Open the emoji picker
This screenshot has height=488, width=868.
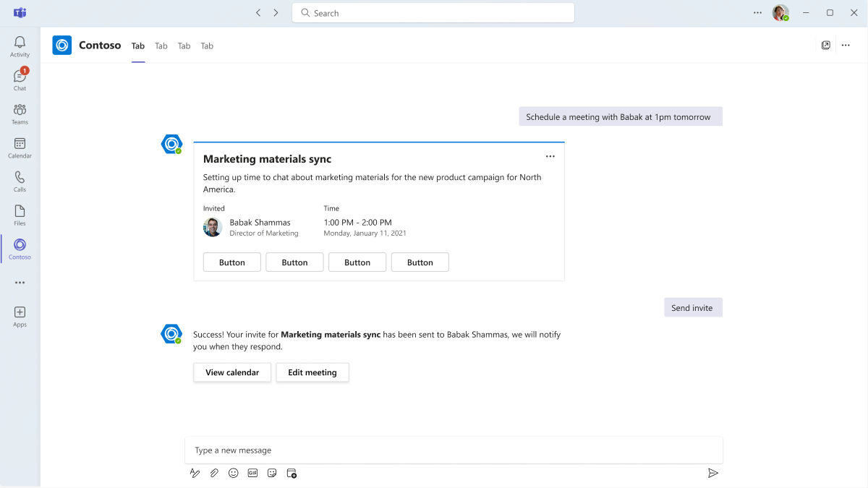[x=234, y=473]
